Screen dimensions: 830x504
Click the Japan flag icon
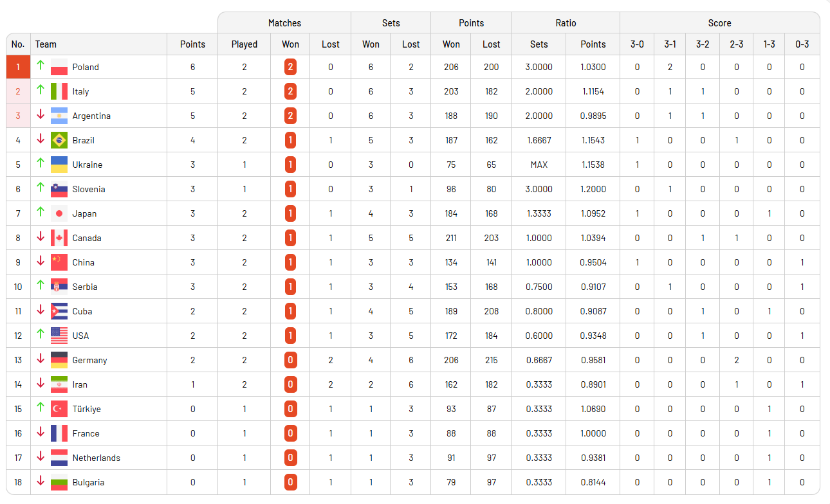tap(59, 213)
